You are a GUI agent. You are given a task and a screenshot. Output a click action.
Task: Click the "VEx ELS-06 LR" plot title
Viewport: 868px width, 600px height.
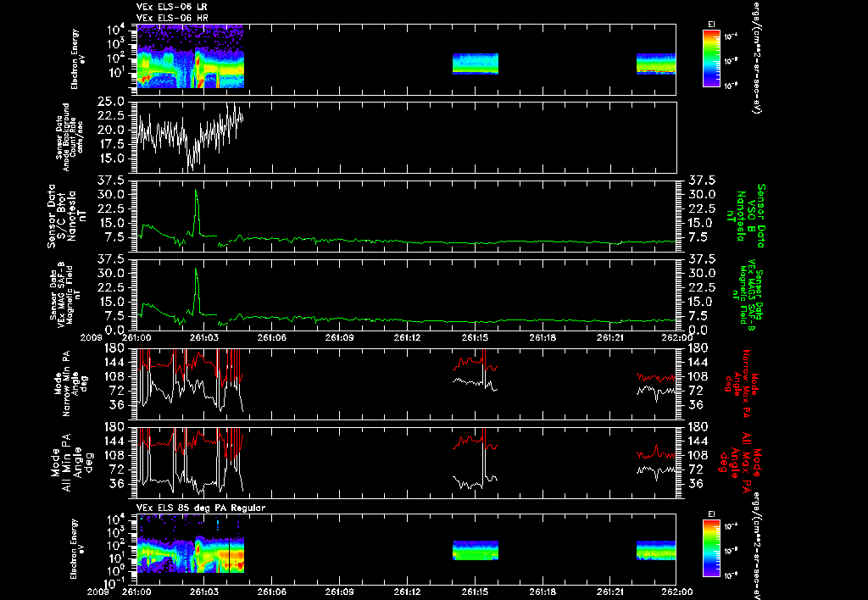(x=171, y=7)
